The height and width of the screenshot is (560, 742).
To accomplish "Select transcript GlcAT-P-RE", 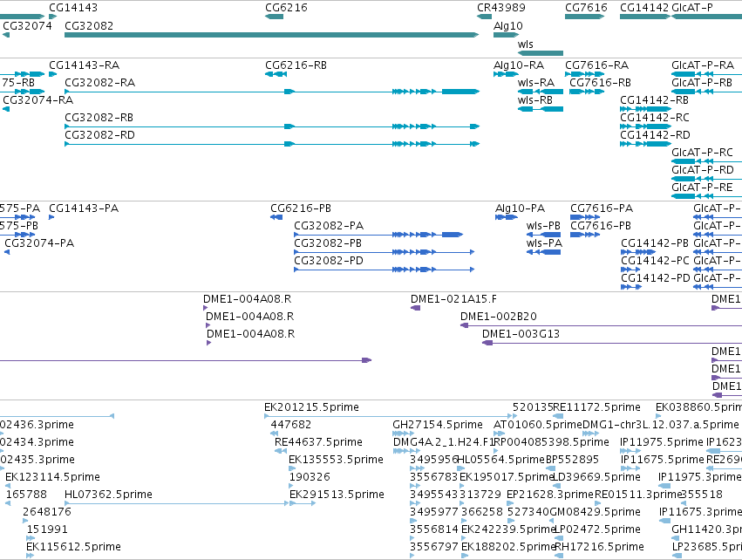I will pyautogui.click(x=706, y=196).
